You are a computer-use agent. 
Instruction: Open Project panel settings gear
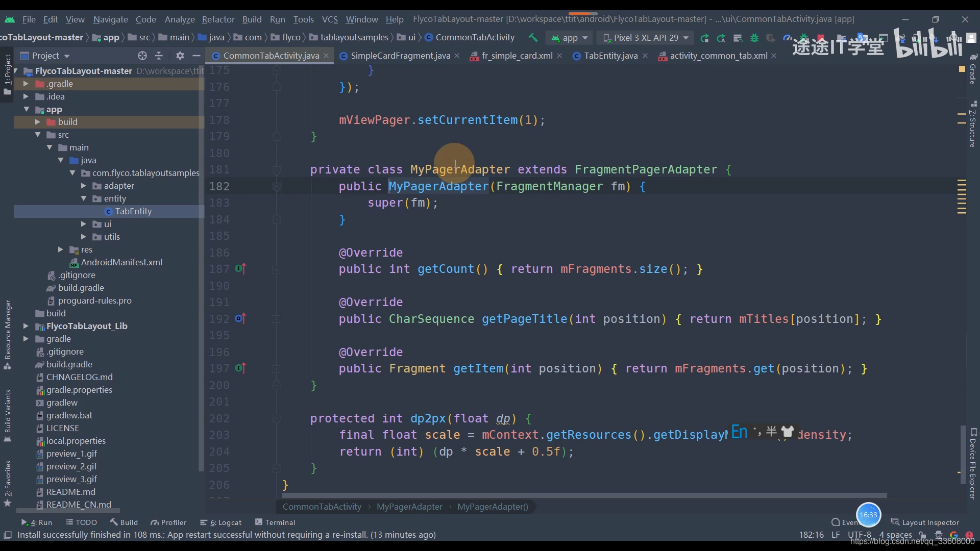[180, 56]
